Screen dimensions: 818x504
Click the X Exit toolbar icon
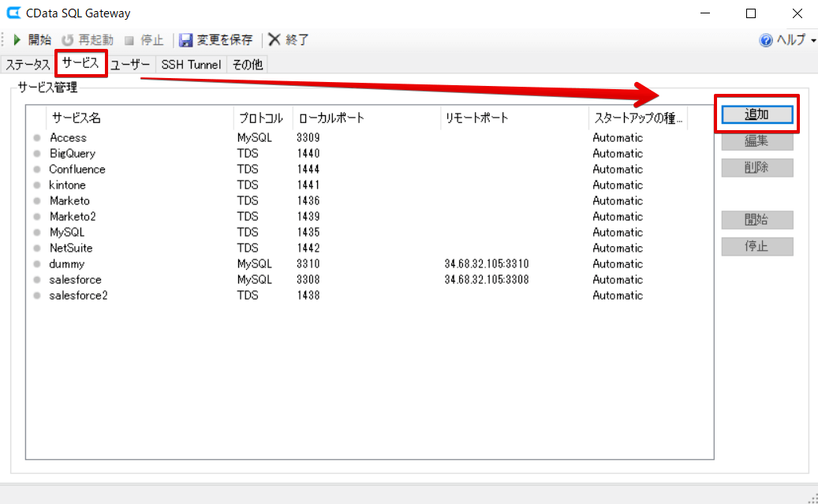tap(275, 39)
